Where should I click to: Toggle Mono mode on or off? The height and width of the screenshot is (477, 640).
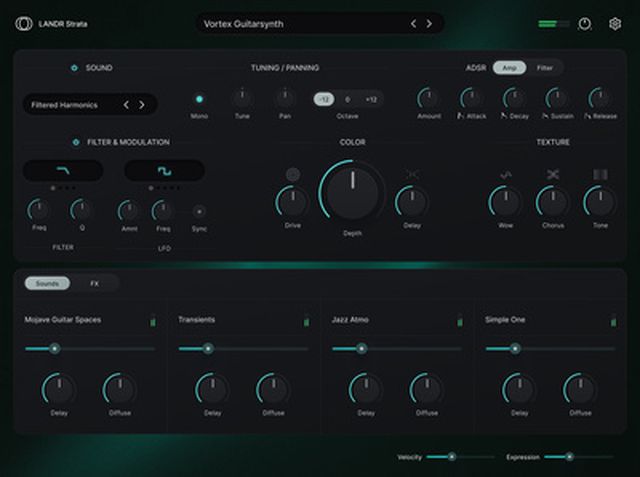[x=199, y=99]
